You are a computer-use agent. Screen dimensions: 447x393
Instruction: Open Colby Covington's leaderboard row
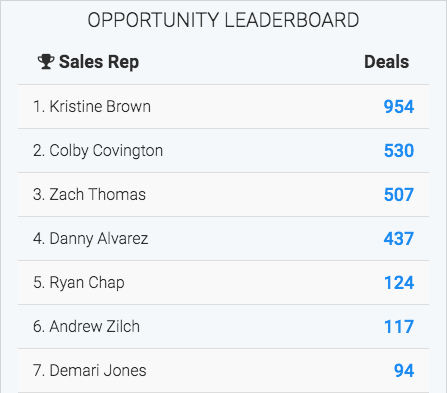[223, 151]
